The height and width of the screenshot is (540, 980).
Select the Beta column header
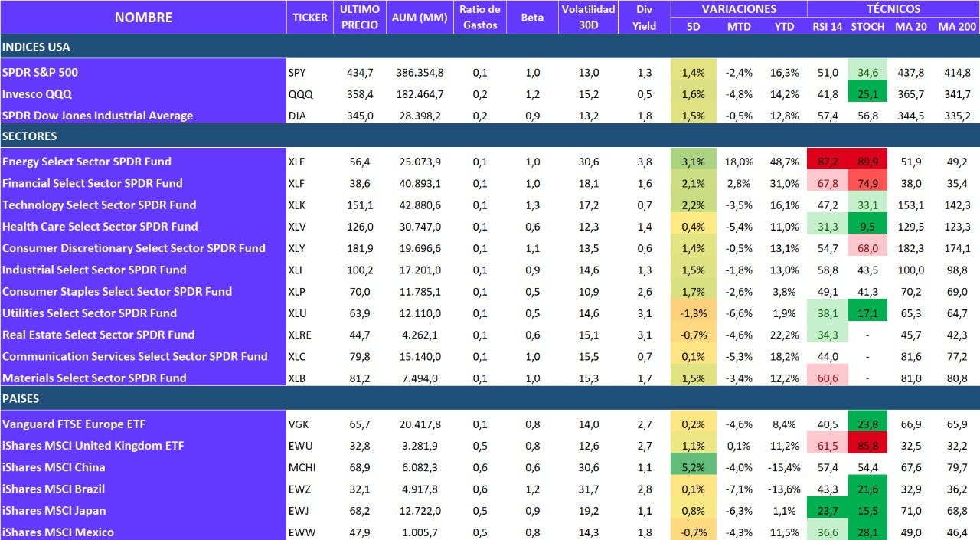(x=532, y=17)
